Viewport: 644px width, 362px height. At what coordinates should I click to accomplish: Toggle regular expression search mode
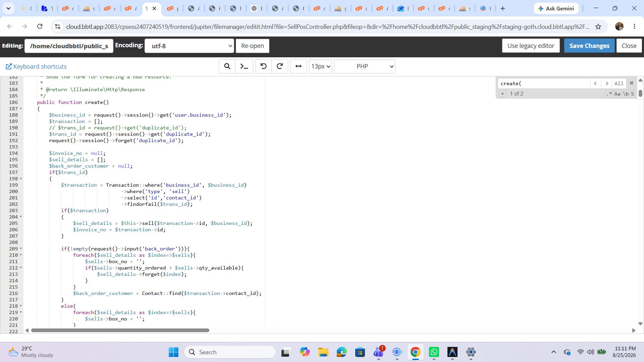click(609, 94)
